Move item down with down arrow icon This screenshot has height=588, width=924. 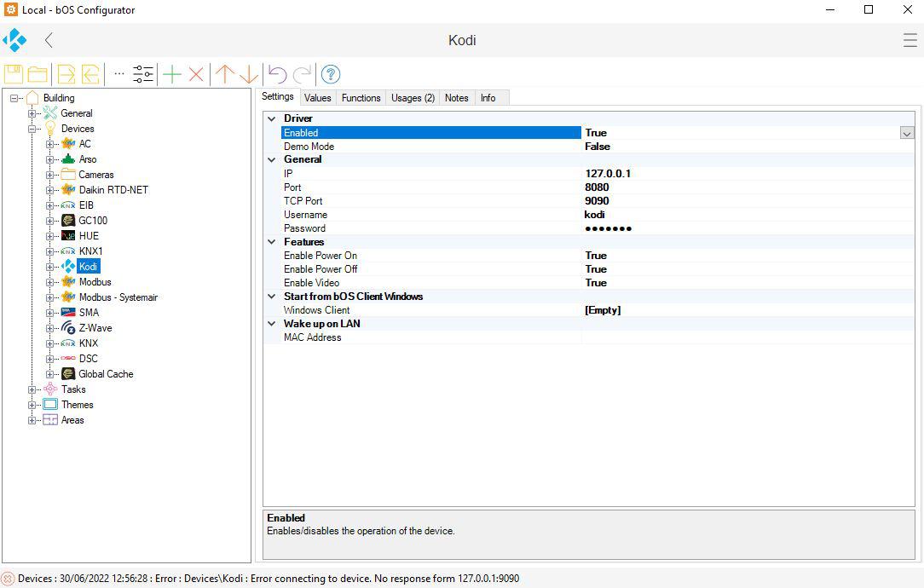point(249,74)
